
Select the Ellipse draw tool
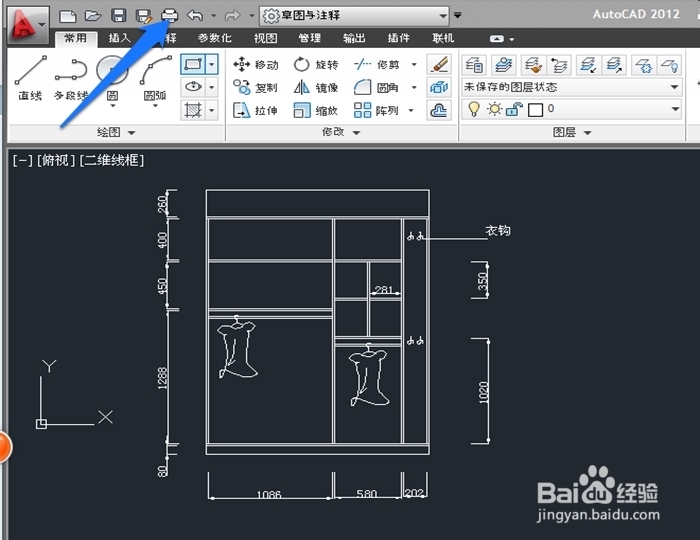pos(193,87)
